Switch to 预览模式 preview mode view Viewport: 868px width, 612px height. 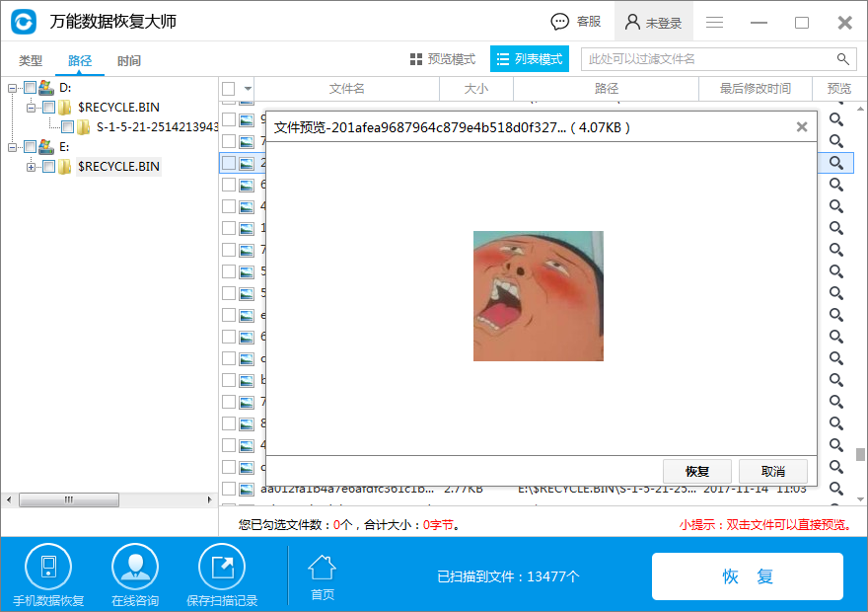pyautogui.click(x=443, y=59)
